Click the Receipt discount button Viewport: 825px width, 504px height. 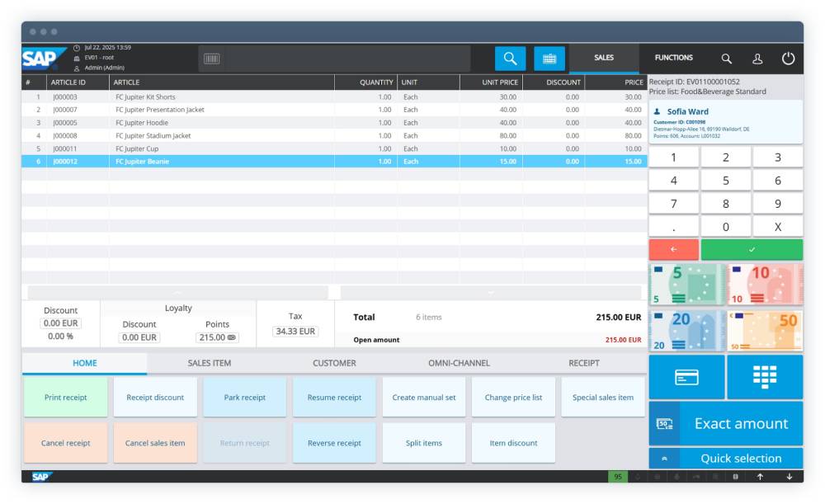coord(155,398)
